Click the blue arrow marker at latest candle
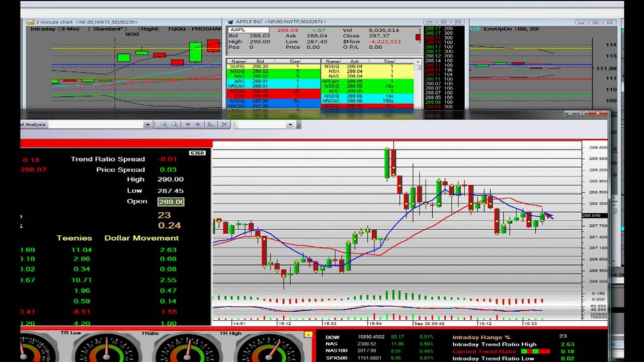The width and height of the screenshot is (644, 362). tap(548, 215)
